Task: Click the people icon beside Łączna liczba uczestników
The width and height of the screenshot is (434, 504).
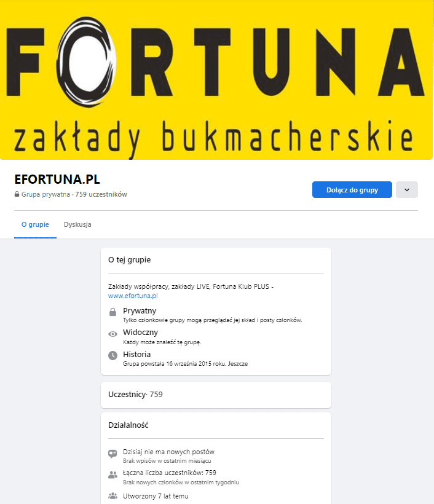Action: click(x=112, y=474)
